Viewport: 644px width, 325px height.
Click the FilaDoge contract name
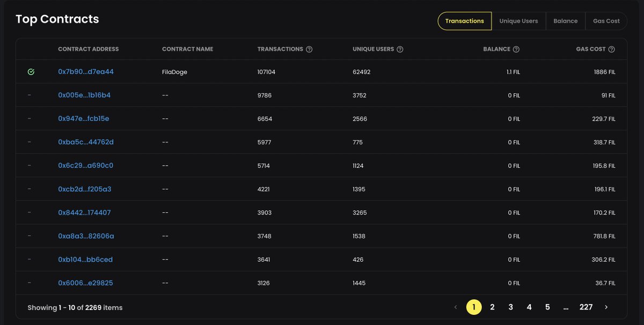click(x=174, y=72)
